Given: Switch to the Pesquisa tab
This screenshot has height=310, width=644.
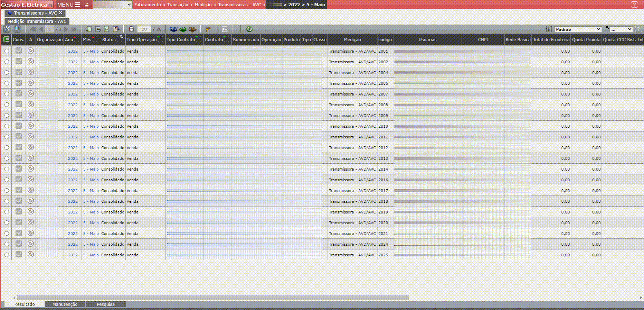Looking at the screenshot, I should coord(105,304).
